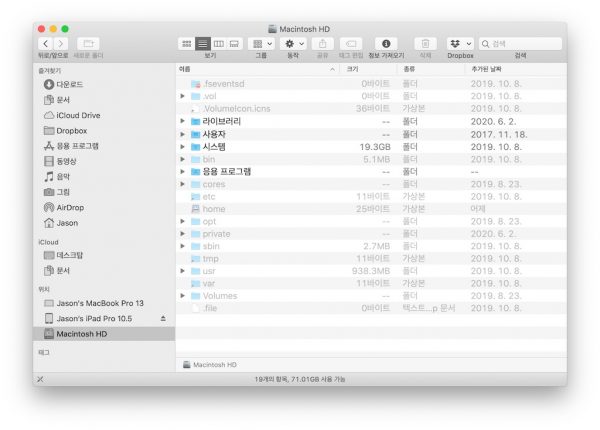Expand the .vol folder

183,96
